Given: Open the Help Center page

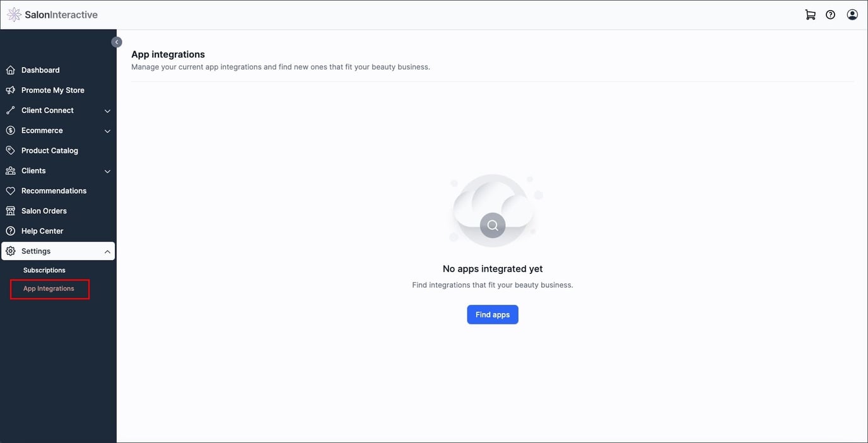Looking at the screenshot, I should [42, 231].
